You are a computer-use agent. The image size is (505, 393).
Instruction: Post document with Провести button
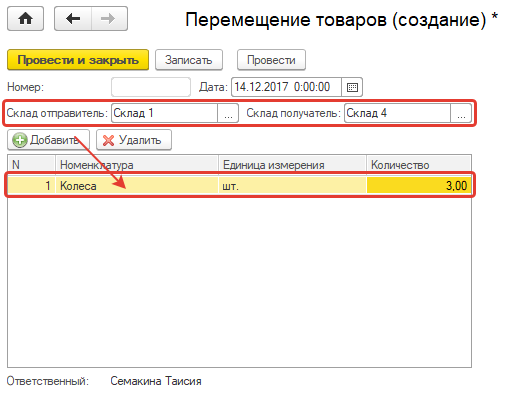[x=271, y=60]
